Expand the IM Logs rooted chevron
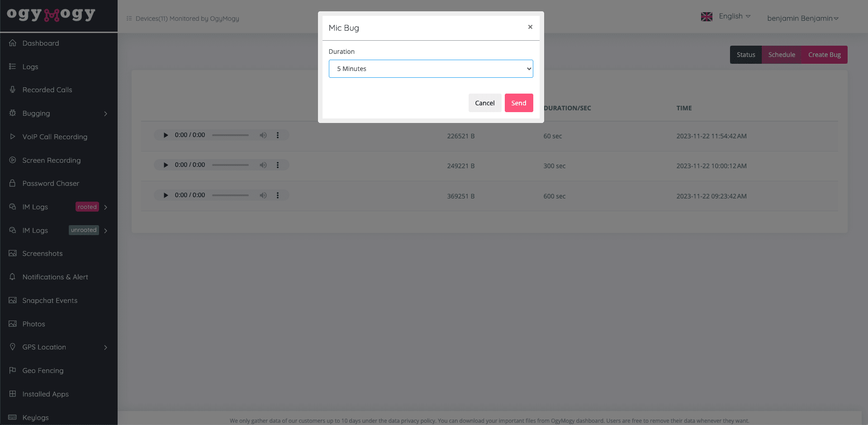The height and width of the screenshot is (425, 868). (x=106, y=207)
